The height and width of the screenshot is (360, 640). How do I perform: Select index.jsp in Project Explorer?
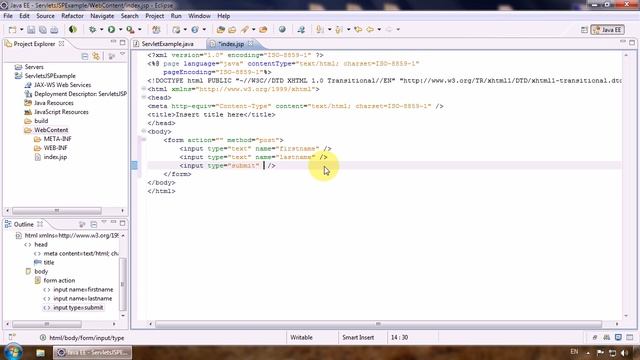click(x=55, y=156)
